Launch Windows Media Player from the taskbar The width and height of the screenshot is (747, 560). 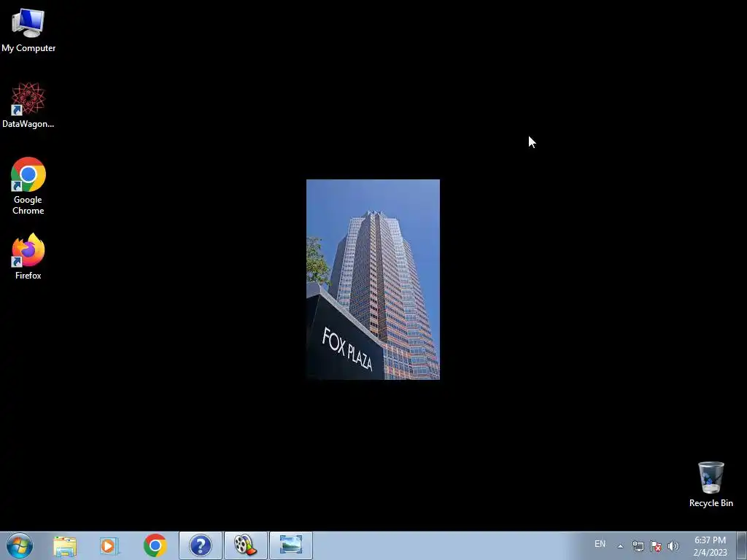click(x=109, y=545)
